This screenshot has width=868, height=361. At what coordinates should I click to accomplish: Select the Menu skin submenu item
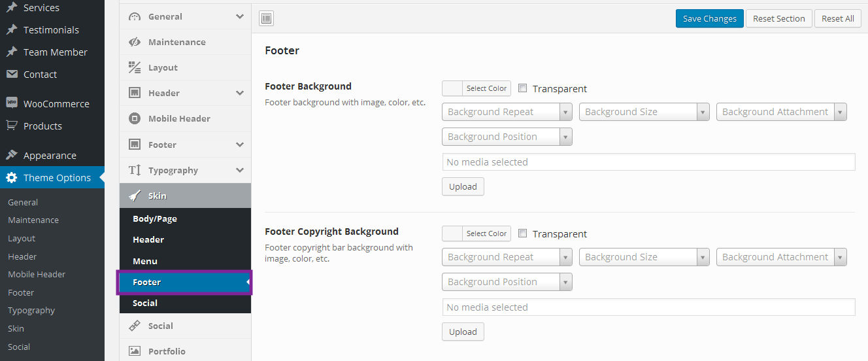point(145,261)
